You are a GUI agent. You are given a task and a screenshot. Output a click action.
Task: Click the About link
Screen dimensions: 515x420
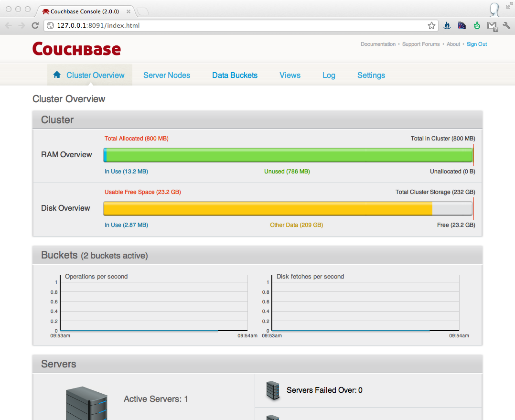pyautogui.click(x=453, y=44)
